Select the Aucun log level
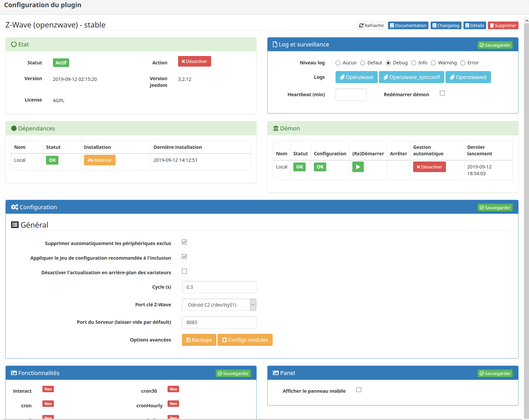The image size is (529, 420). coord(338,63)
